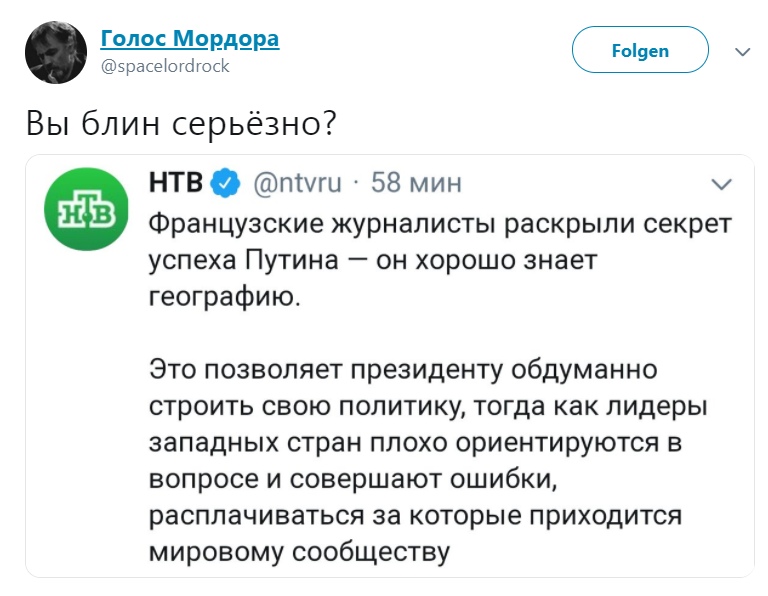Click the line starting with расплачиваться за которые
Image resolution: width=768 pixels, height=596 pixels.
click(416, 515)
